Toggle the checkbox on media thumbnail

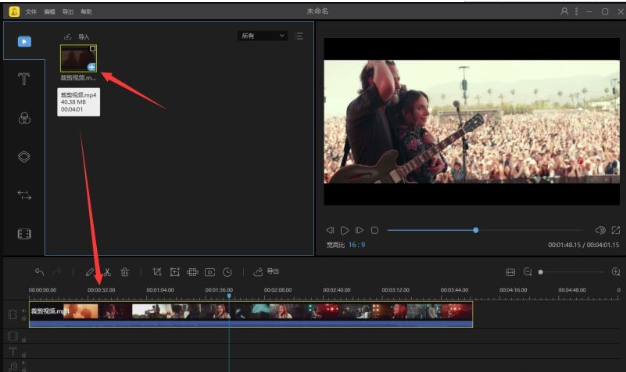[x=93, y=49]
